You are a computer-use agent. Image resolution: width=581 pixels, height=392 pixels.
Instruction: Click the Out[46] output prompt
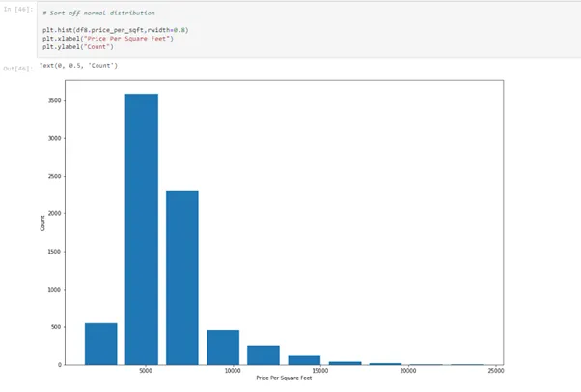pyautogui.click(x=17, y=69)
